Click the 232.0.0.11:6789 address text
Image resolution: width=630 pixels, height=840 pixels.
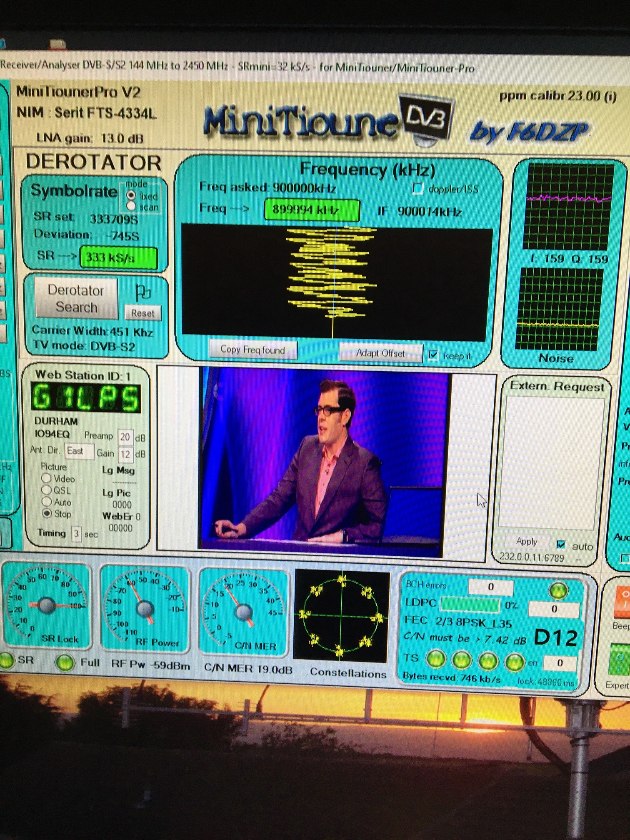[x=532, y=557]
